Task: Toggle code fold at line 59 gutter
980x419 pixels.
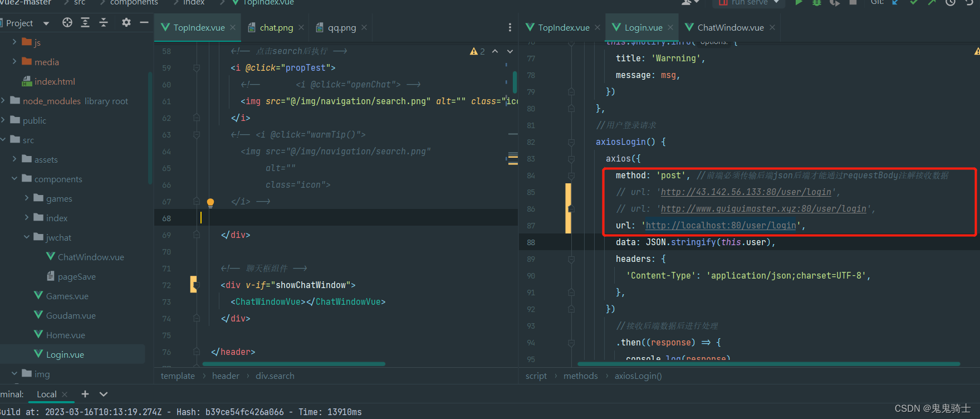Action: pos(197,68)
